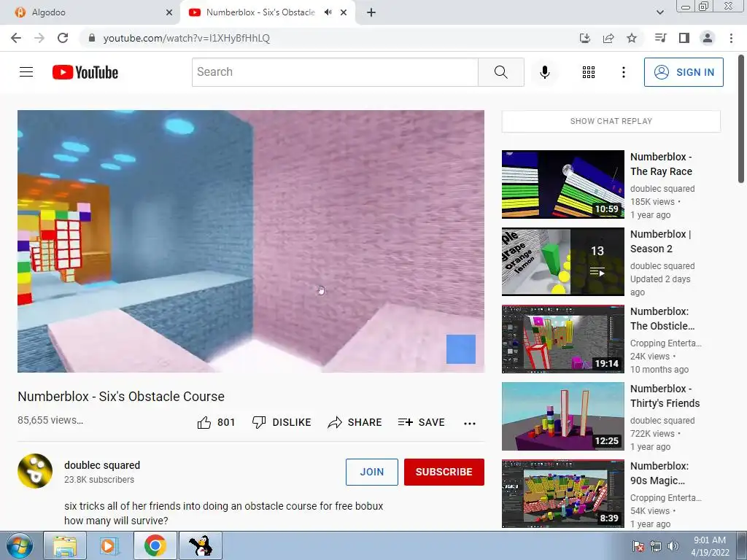Click the Action Center flag icon
This screenshot has width=747, height=560.
coord(638,546)
